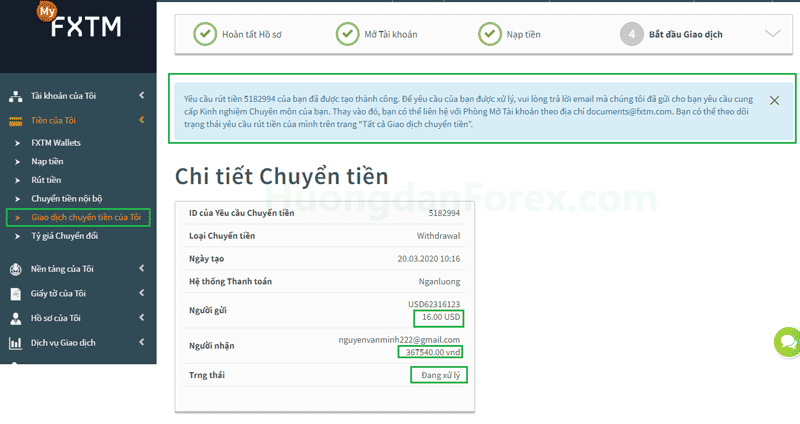Open Tỷ giá Chuyển đổi page
Screen dimensions: 800x424
(64, 236)
